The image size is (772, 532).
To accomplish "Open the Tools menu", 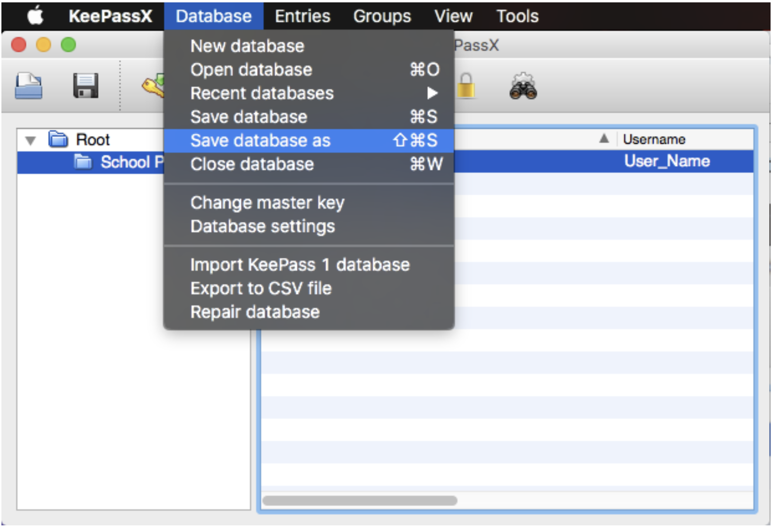I will (x=517, y=16).
